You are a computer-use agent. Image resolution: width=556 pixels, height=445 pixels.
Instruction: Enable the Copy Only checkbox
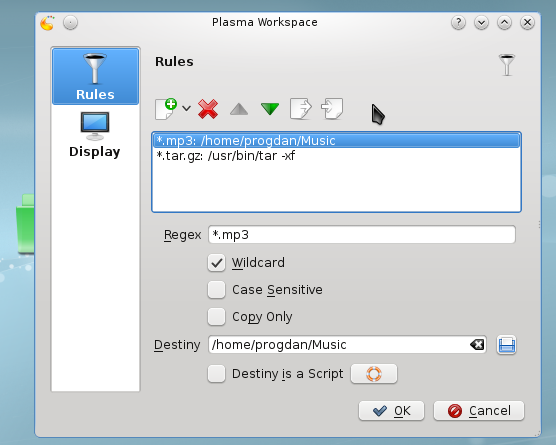tap(216, 317)
